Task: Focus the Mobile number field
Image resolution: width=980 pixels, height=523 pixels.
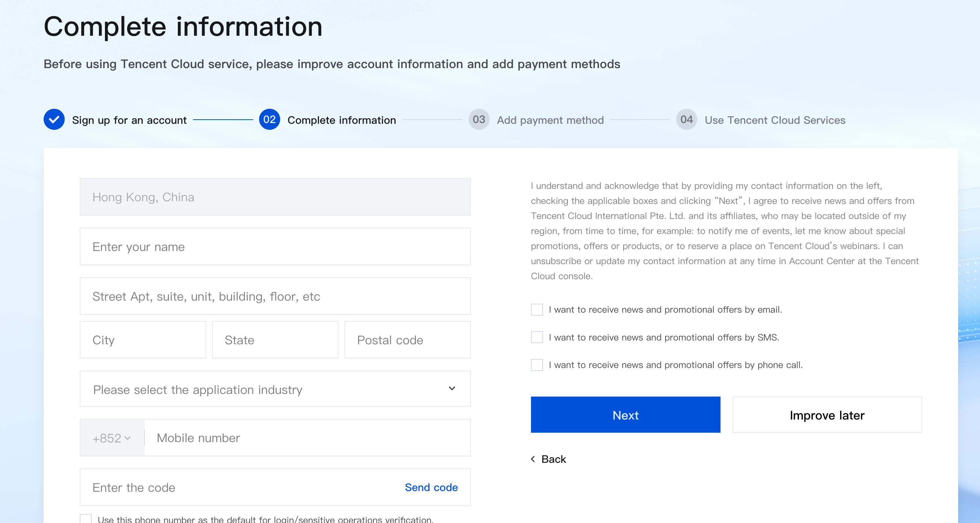Action: [x=307, y=438]
